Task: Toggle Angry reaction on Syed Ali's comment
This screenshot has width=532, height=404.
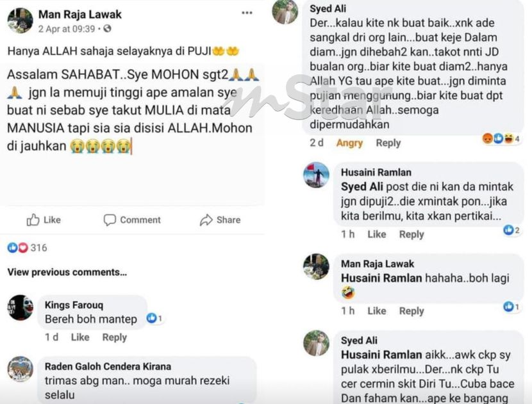Action: tap(349, 143)
